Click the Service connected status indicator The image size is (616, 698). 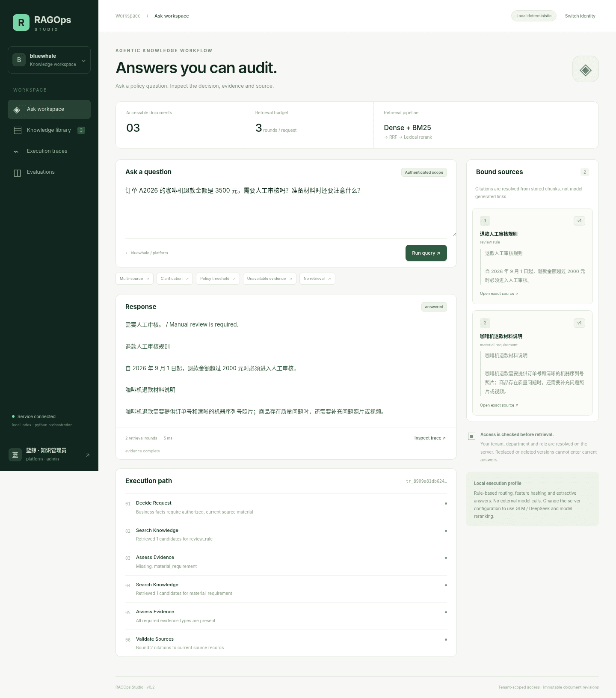(34, 416)
